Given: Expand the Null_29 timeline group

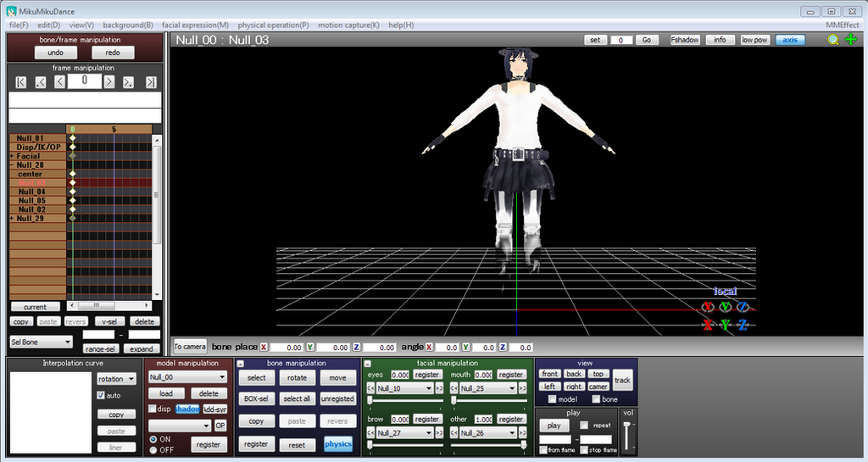Looking at the screenshot, I should coord(12,219).
